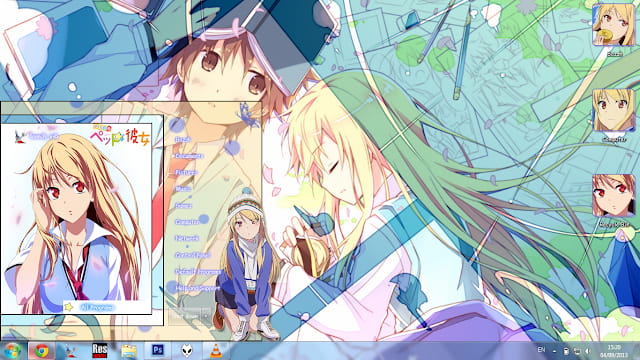640x360 pixels.
Task: Launch Photoshop from the taskbar
Action: pyautogui.click(x=158, y=350)
